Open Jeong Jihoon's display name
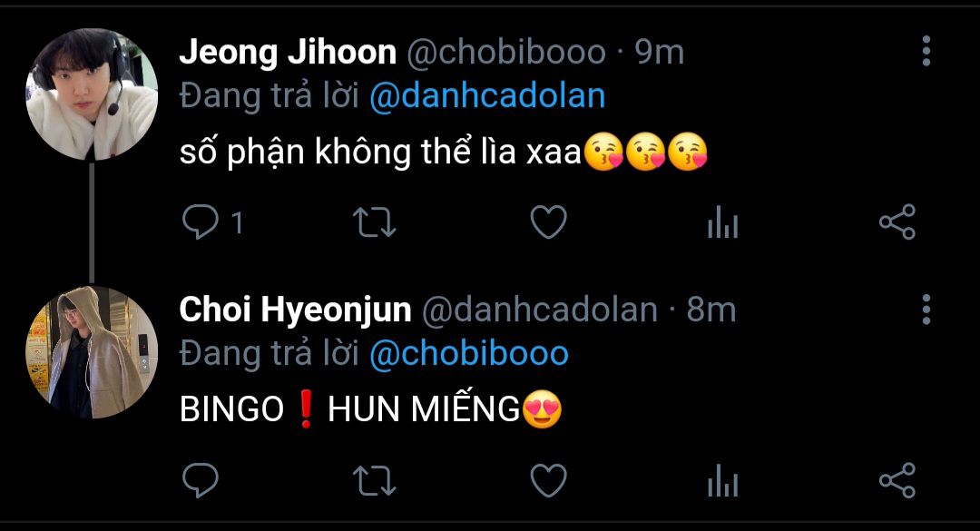980x531 pixels. click(x=288, y=52)
